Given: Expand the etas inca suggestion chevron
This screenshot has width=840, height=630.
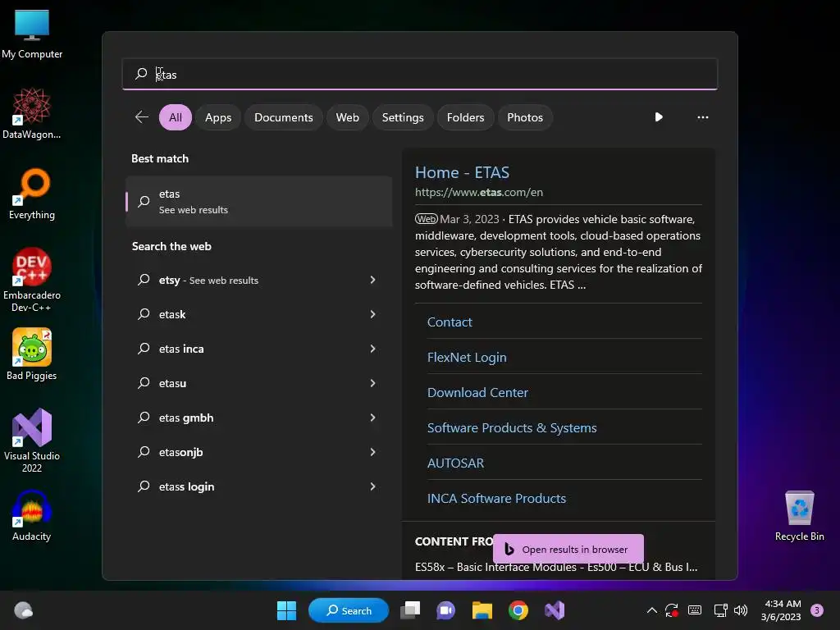Looking at the screenshot, I should point(372,348).
